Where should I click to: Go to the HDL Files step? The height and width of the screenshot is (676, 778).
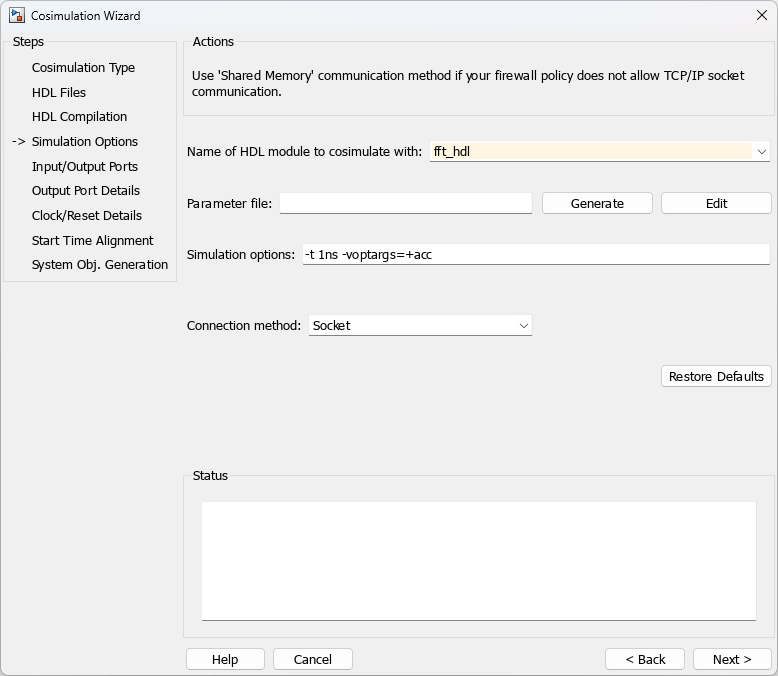pyautogui.click(x=59, y=93)
